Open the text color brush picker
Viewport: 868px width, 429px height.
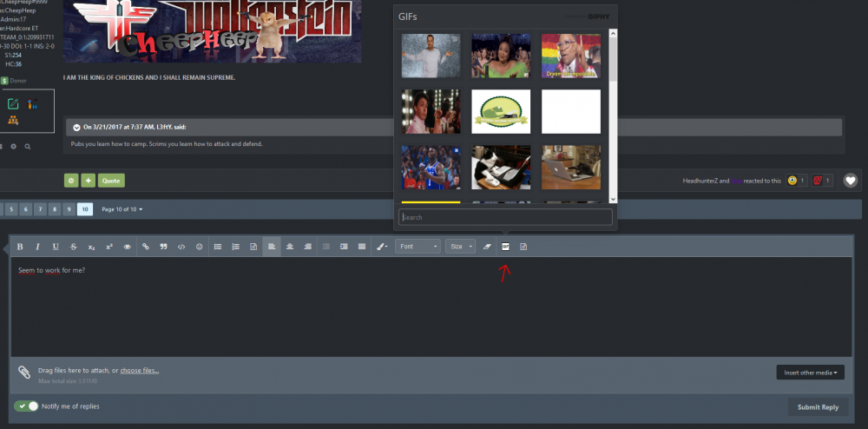382,247
